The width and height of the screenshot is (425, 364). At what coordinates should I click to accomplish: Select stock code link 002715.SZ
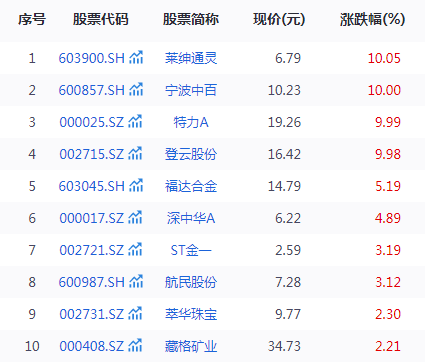pyautogui.click(x=92, y=154)
